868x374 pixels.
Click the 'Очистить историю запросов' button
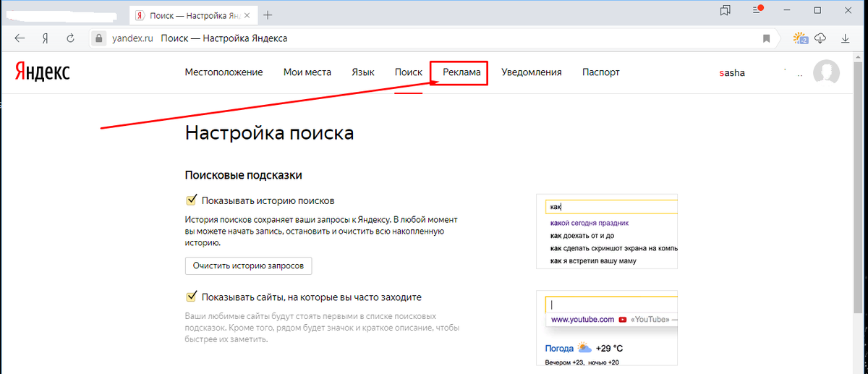coord(249,266)
